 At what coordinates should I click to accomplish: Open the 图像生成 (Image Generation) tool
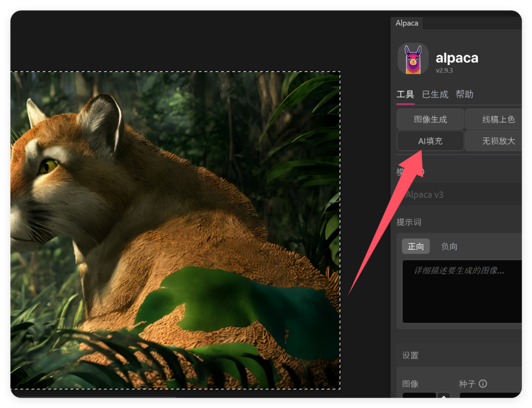(x=430, y=119)
